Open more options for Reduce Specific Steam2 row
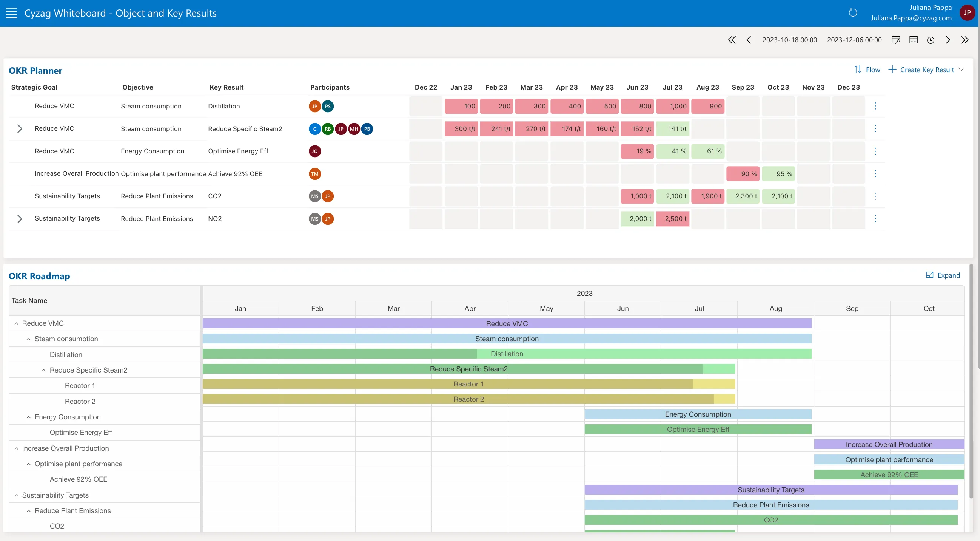 [875, 129]
